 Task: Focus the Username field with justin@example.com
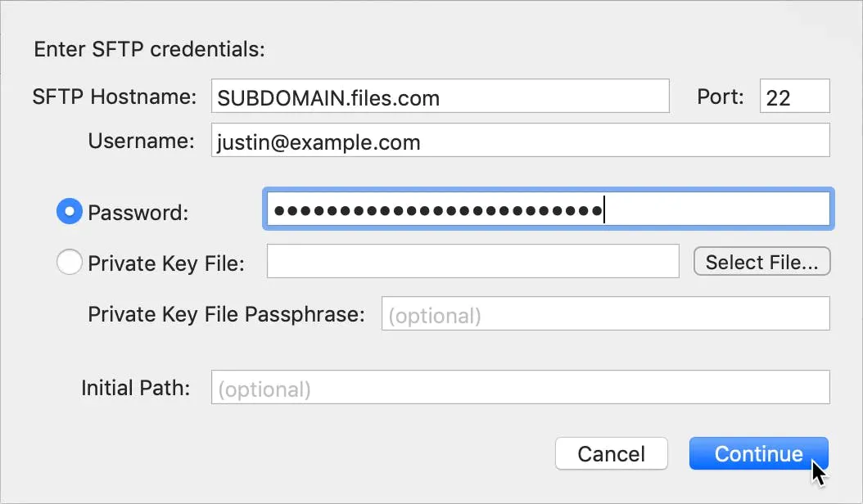coord(521,140)
